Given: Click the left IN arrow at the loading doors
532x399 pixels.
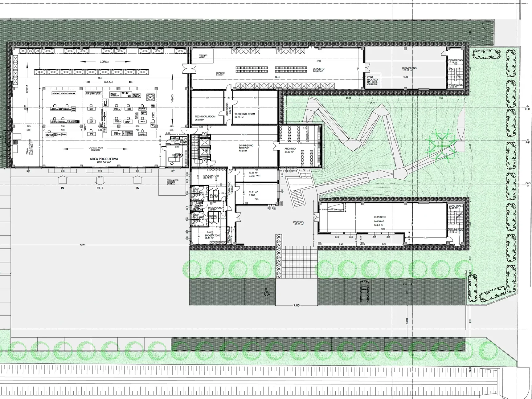Looking at the screenshot, I should (x=62, y=180).
